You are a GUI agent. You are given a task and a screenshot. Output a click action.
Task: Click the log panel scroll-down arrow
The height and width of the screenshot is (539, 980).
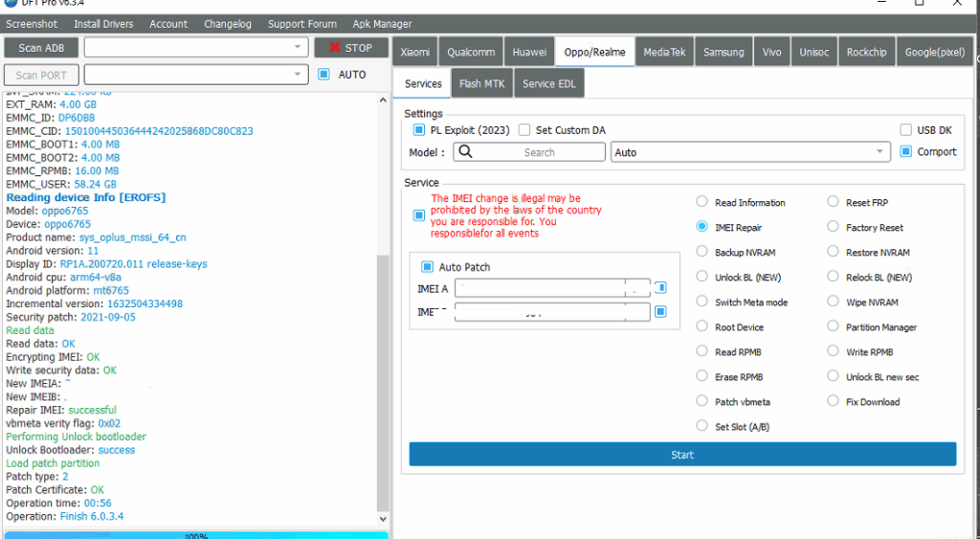tap(383, 518)
